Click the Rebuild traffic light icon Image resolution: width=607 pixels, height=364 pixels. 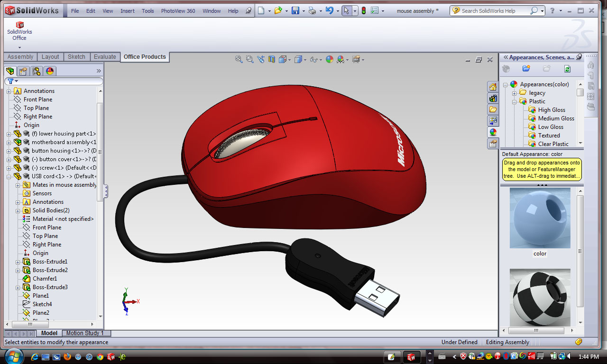tap(364, 10)
